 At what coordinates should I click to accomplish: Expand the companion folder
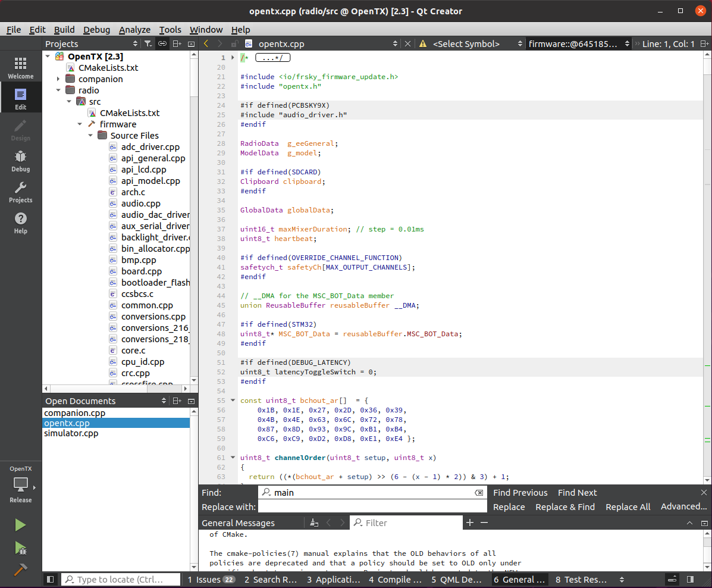coord(58,79)
